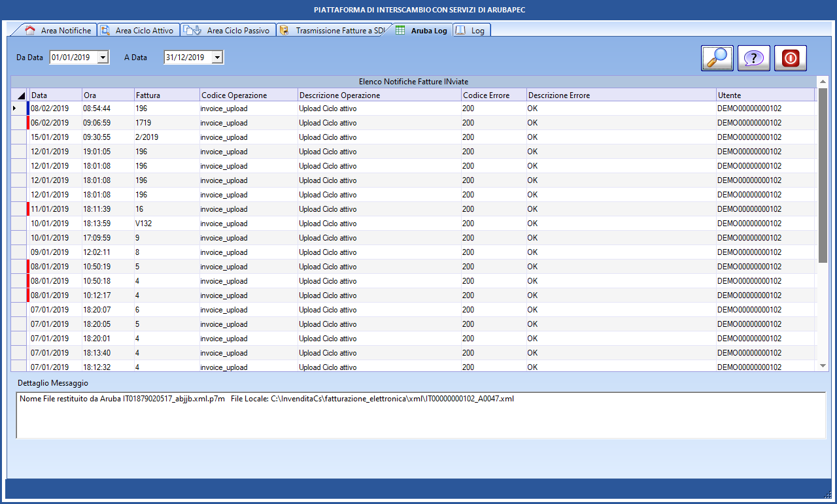Go to the Area Ciclo Passivo tab

(228, 31)
